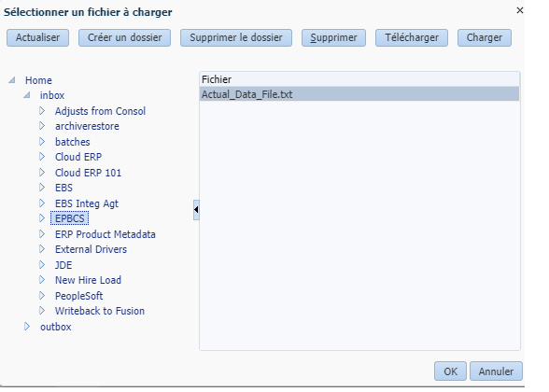
Task: Select the Cloud ERP 101 folder
Action: click(x=88, y=173)
